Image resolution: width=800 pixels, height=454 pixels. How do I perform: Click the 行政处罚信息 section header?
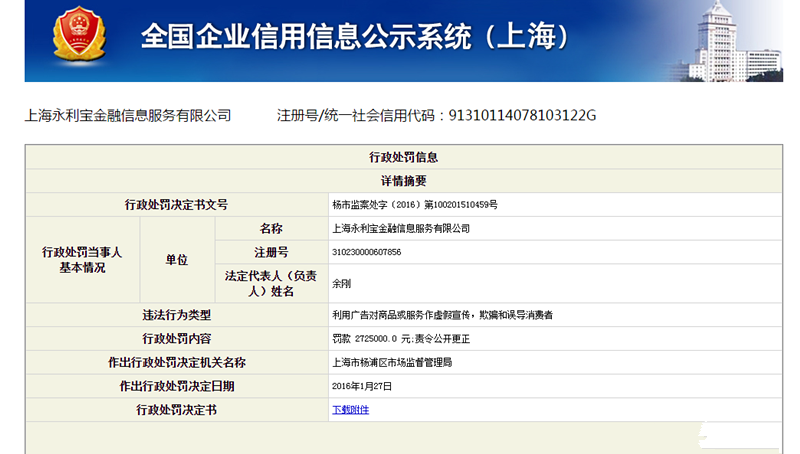(404, 157)
